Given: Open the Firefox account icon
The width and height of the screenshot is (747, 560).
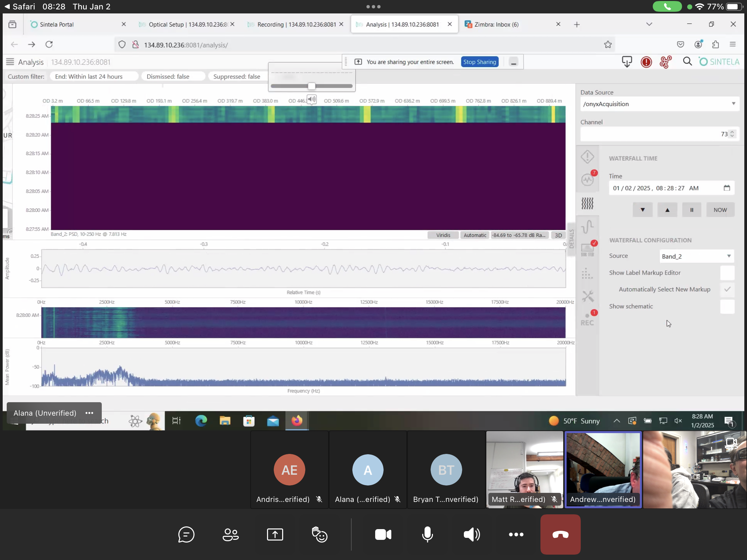Looking at the screenshot, I should pyautogui.click(x=698, y=45).
